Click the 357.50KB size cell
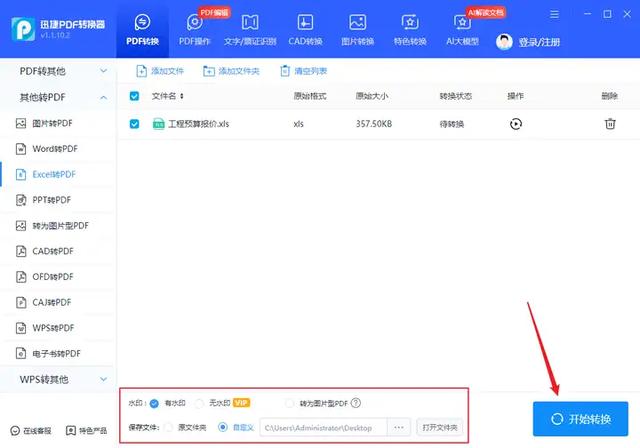This screenshot has width=640, height=448. (373, 124)
